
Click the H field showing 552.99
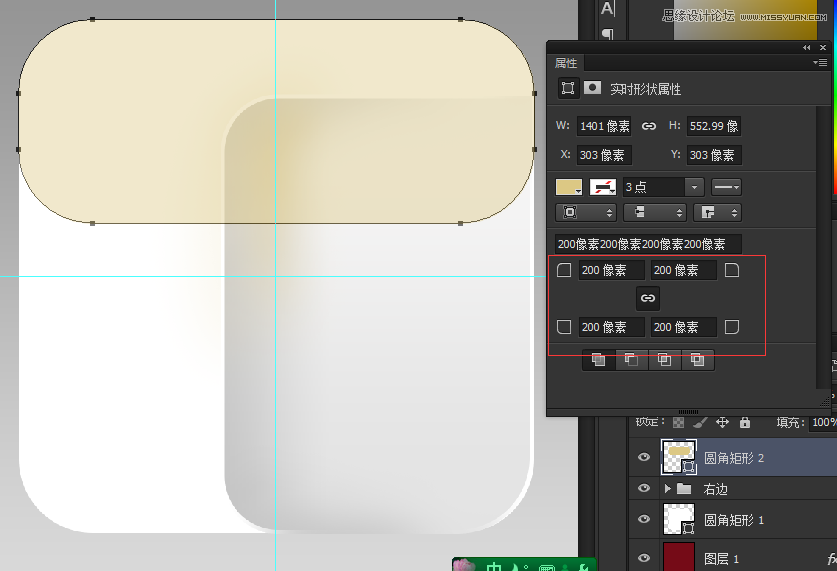pyautogui.click(x=714, y=126)
